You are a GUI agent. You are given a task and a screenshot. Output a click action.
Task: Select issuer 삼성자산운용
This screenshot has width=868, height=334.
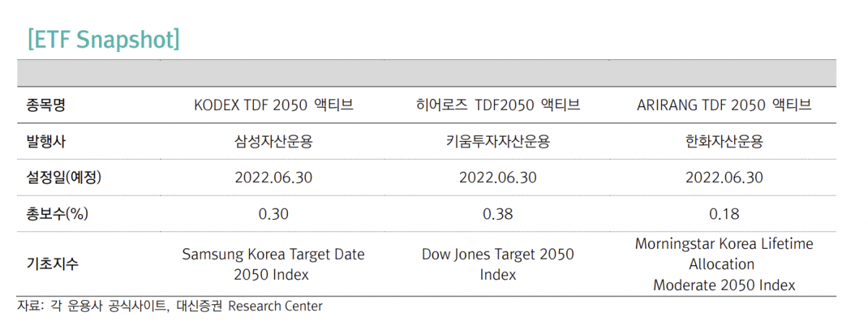coord(273,141)
